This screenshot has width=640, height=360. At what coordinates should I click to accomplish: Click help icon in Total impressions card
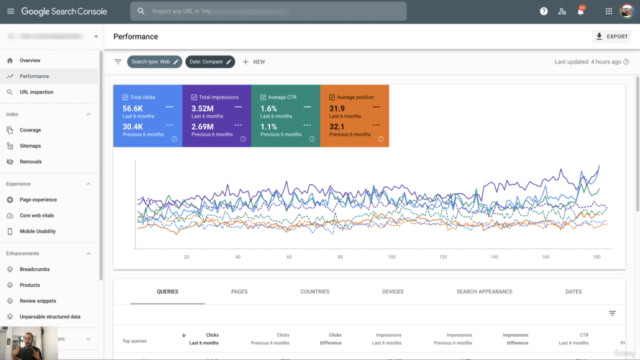tap(243, 139)
